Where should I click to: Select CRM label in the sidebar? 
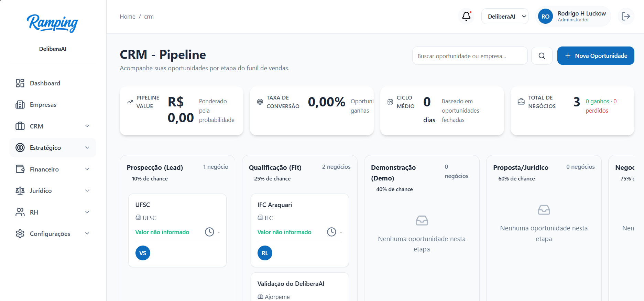36,126
